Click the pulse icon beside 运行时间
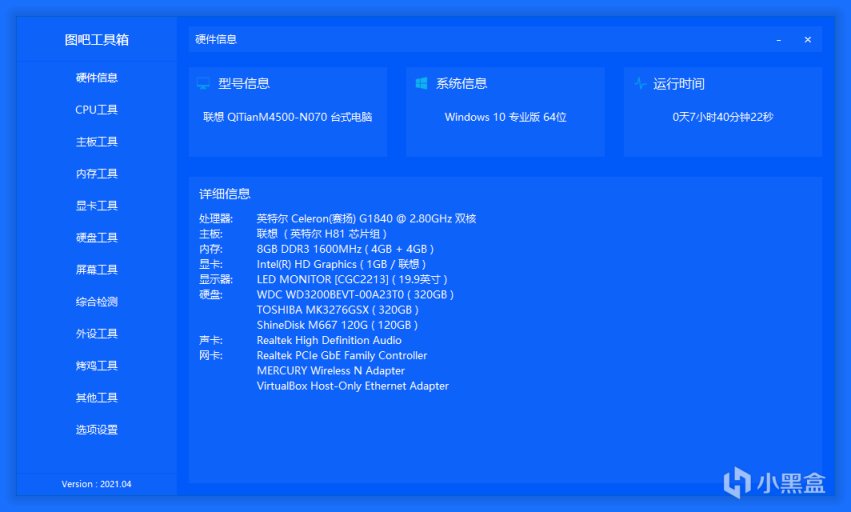851x512 pixels. [639, 84]
